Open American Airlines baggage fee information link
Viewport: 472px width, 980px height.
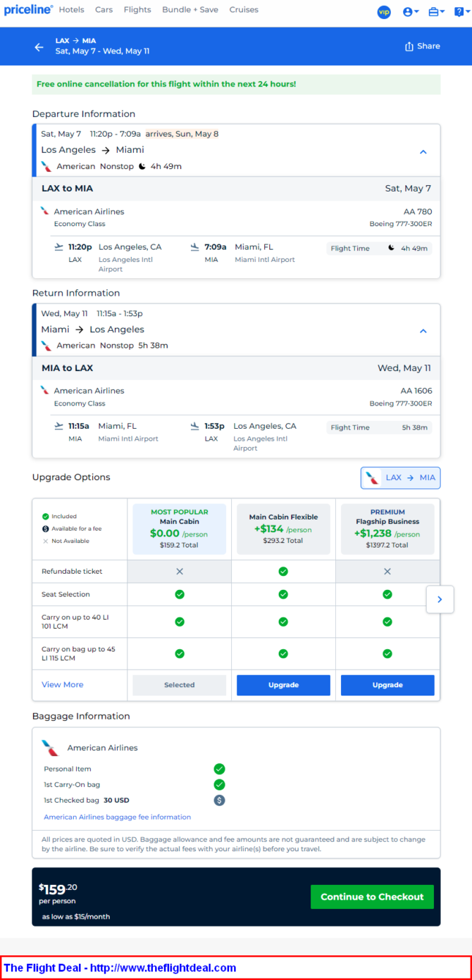pyautogui.click(x=117, y=817)
